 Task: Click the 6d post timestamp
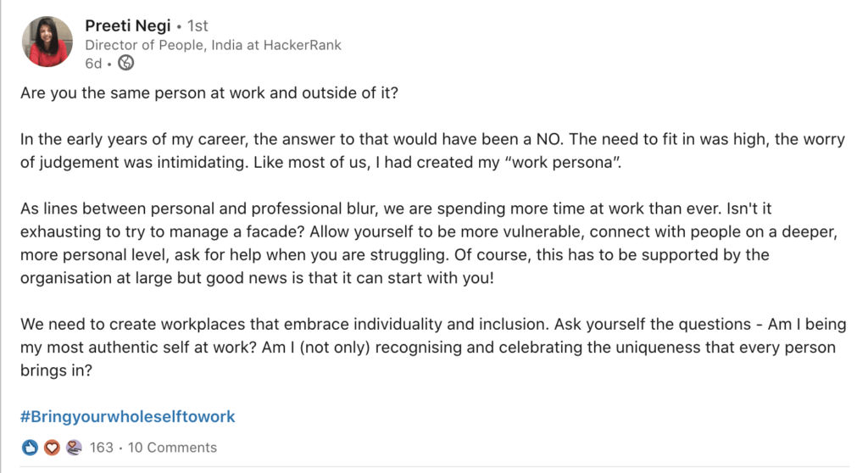click(x=93, y=64)
